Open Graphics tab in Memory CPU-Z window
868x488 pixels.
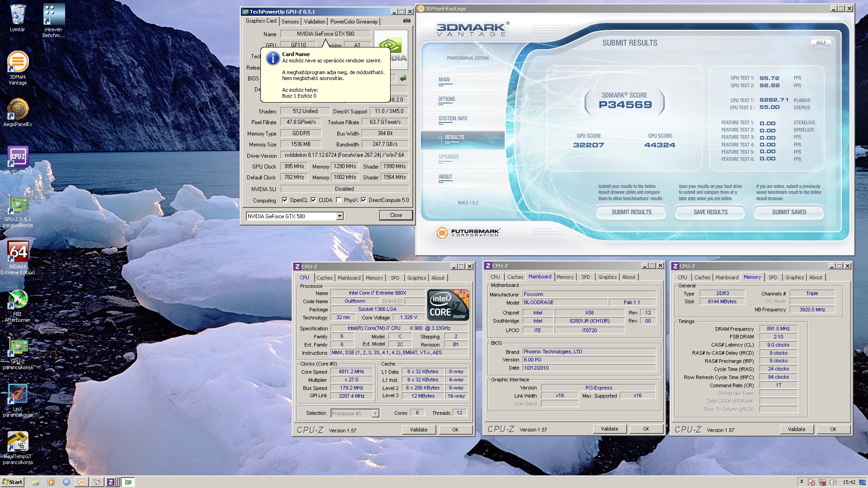point(794,277)
